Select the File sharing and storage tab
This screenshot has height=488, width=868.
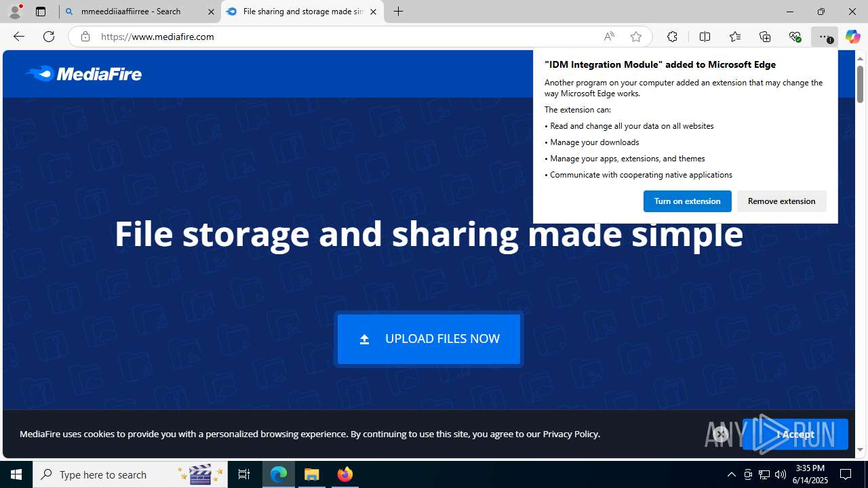click(x=302, y=12)
